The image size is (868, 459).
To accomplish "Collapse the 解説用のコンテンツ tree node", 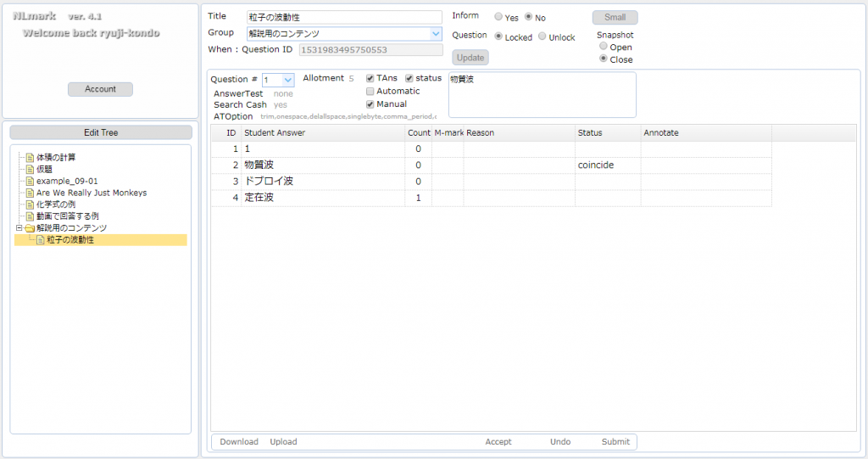I will pyautogui.click(x=19, y=228).
